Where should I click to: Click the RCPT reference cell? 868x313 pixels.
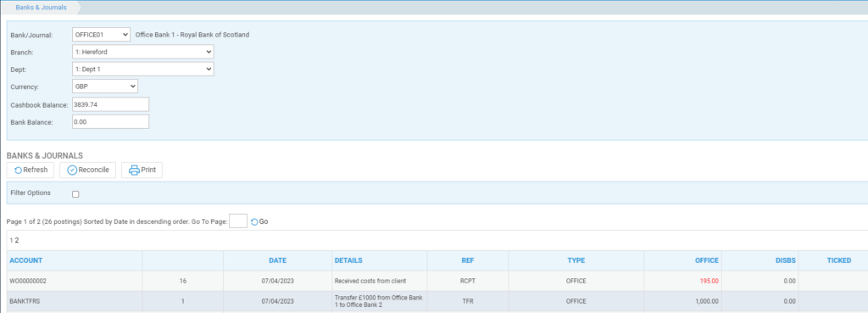click(x=468, y=281)
